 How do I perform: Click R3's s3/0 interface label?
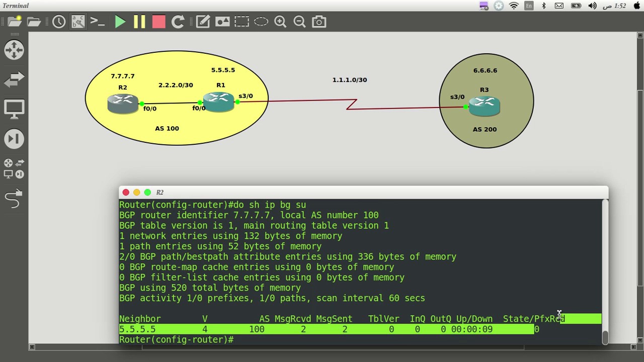click(x=457, y=97)
